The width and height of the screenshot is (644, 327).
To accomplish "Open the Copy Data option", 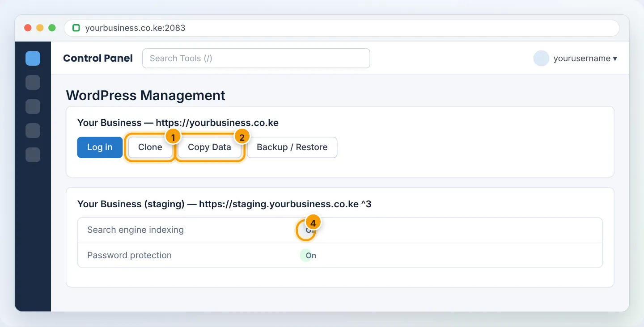I will [x=209, y=147].
